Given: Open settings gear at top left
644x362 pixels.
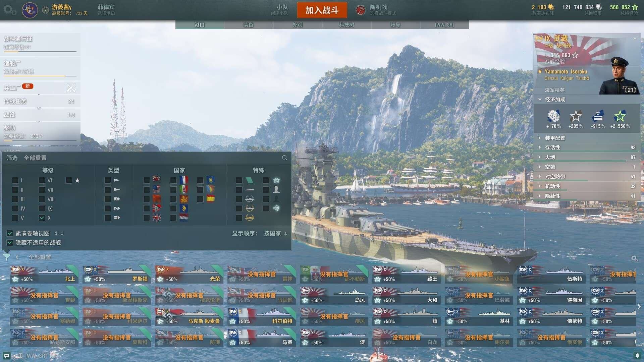Looking at the screenshot, I should coord(9,10).
